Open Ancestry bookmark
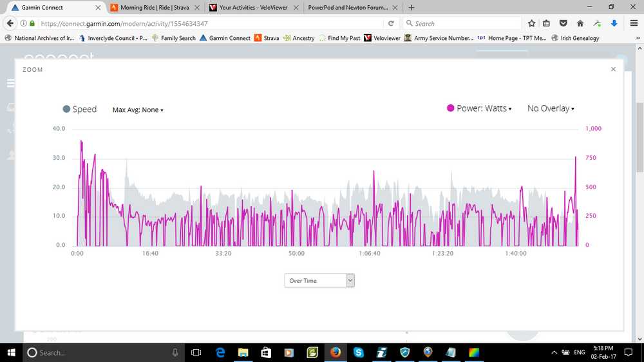This screenshot has width=644, height=362. pyautogui.click(x=299, y=38)
